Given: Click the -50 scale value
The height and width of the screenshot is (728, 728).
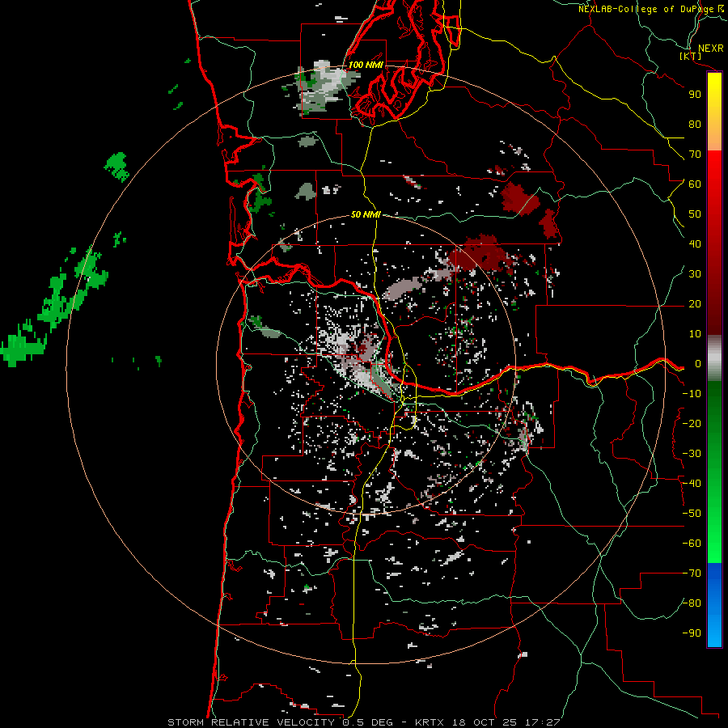Looking at the screenshot, I should 692,514.
